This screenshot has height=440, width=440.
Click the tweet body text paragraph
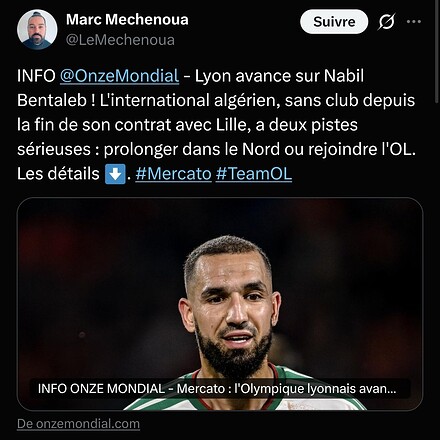click(217, 125)
